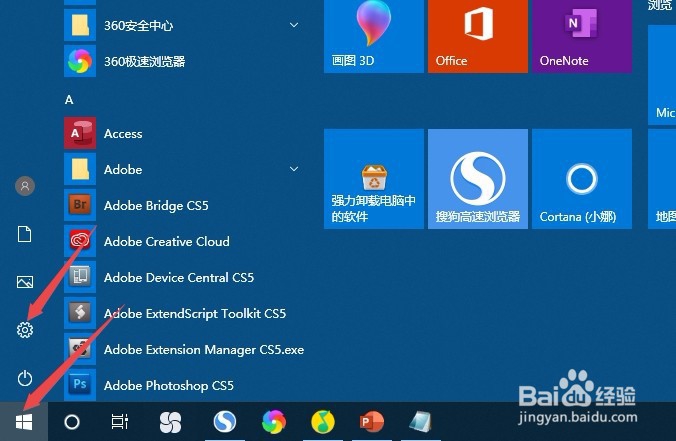Launch the four-leaf fan app on taskbar

point(170,422)
